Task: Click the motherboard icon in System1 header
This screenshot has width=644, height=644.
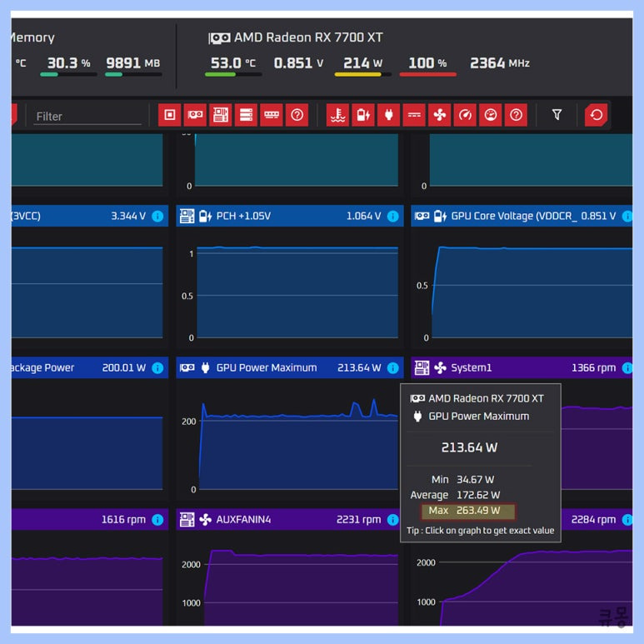Action: pos(422,367)
